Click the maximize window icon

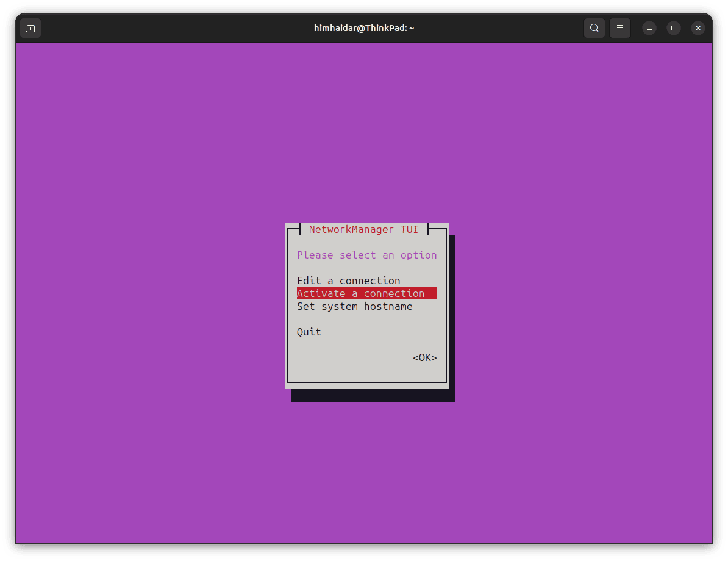pos(673,28)
